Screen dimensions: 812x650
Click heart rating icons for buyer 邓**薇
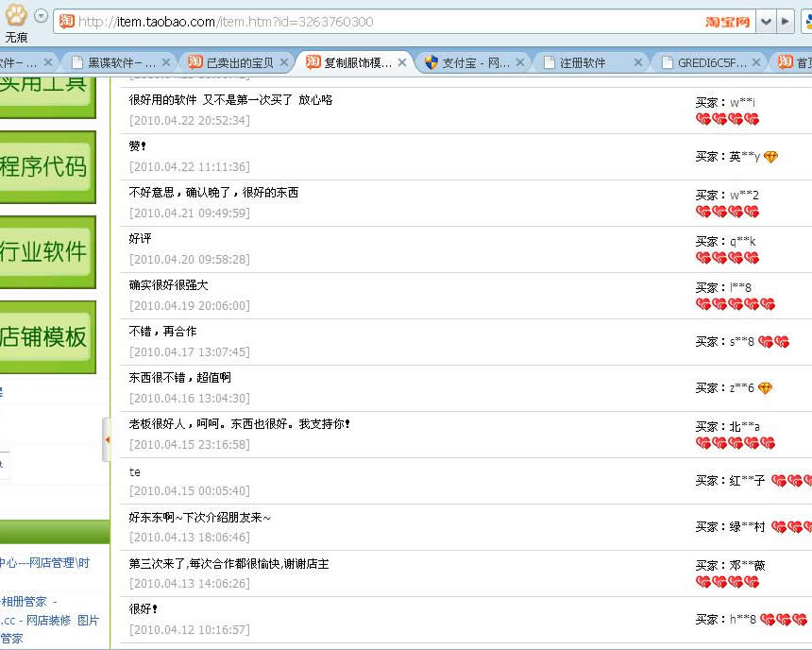click(728, 582)
